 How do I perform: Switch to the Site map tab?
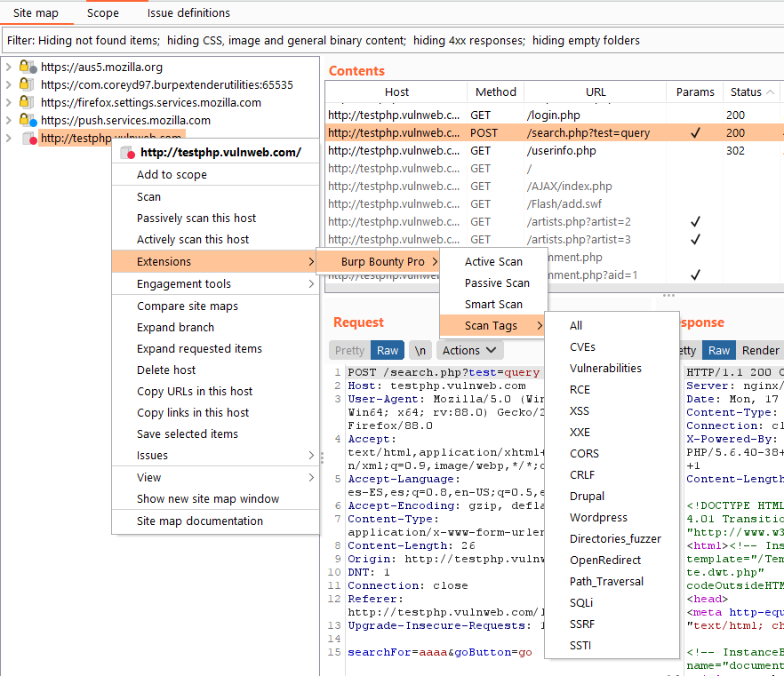click(36, 13)
